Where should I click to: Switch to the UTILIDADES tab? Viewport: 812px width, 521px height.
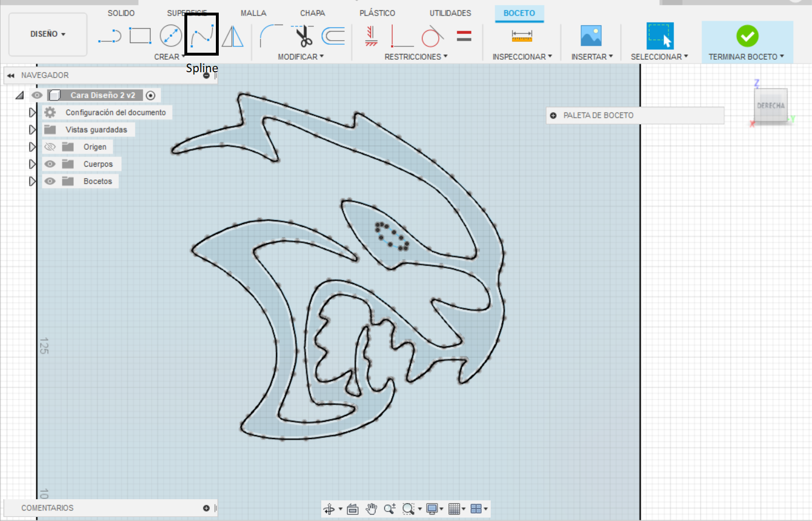tap(451, 13)
